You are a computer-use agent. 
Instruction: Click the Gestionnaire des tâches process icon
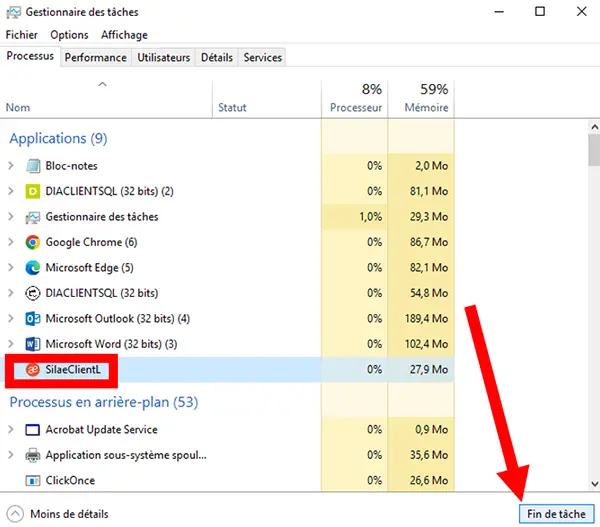[x=33, y=217]
